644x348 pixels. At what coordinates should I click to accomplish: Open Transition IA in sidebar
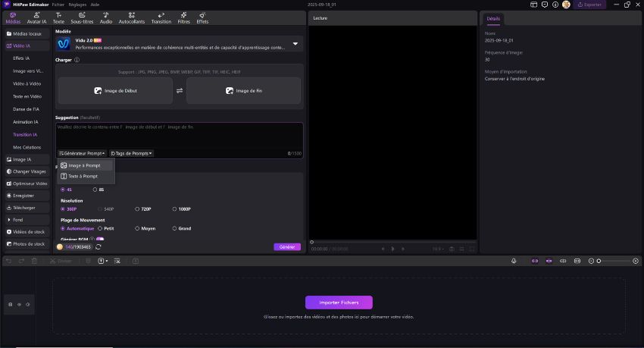click(25, 135)
